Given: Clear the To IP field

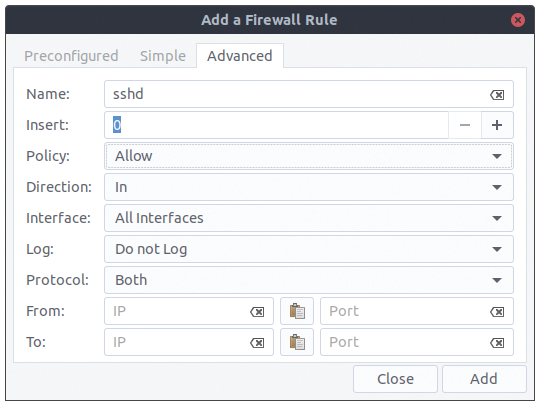Looking at the screenshot, I should [x=257, y=343].
